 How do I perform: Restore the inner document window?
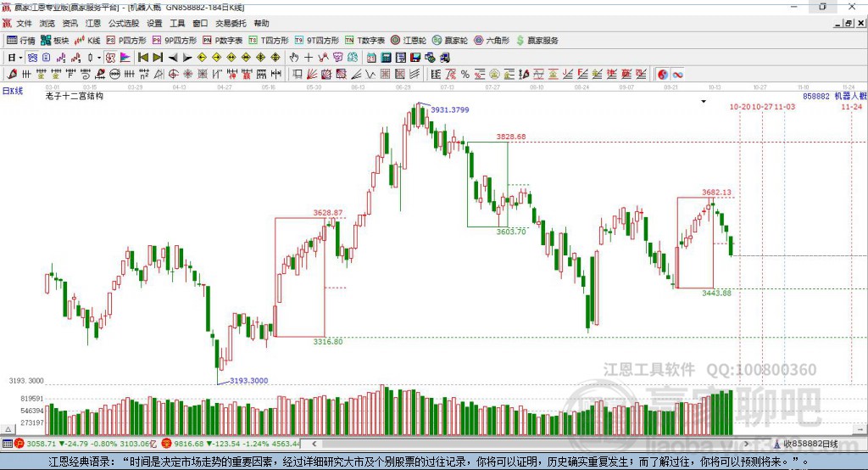pyautogui.click(x=849, y=23)
